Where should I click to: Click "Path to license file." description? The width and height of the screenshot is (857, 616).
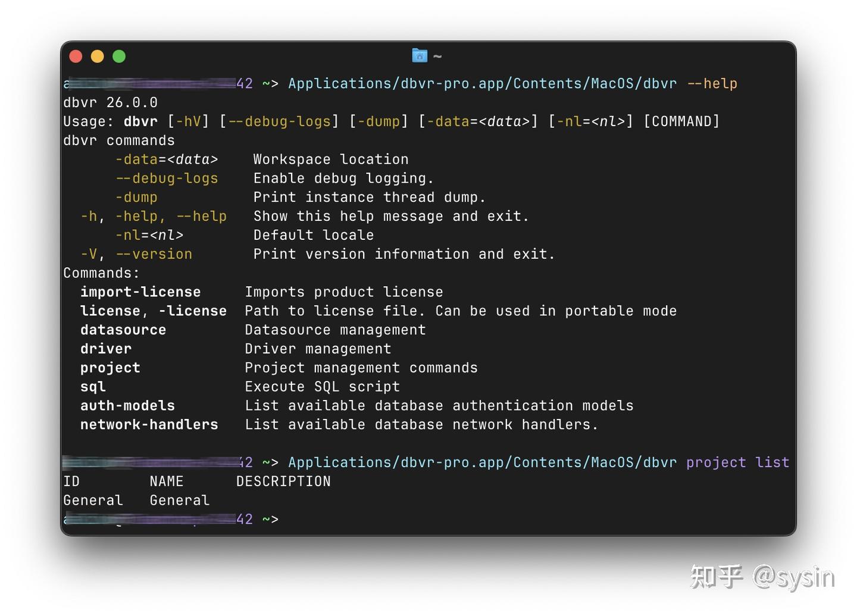pos(335,311)
